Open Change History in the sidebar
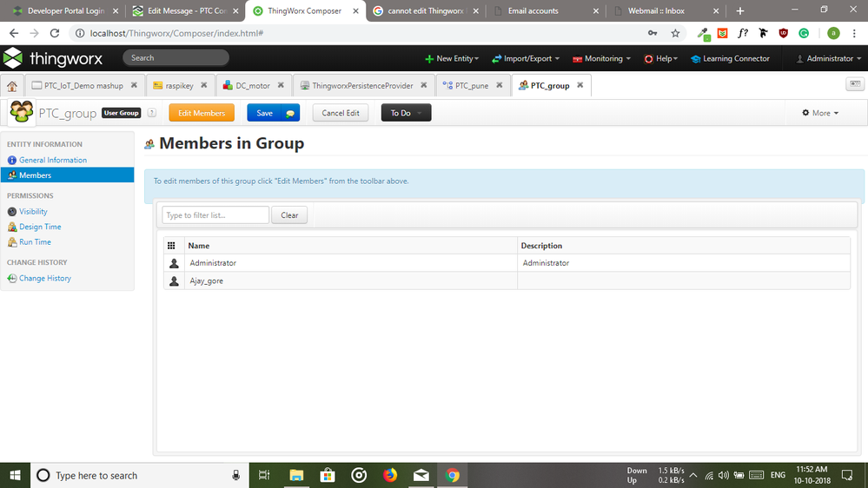 [x=45, y=279]
